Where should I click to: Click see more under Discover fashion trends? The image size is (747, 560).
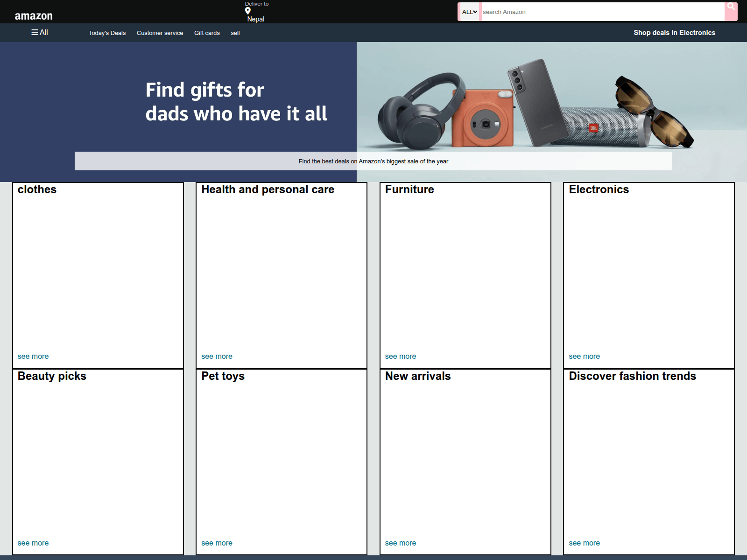[x=584, y=543]
